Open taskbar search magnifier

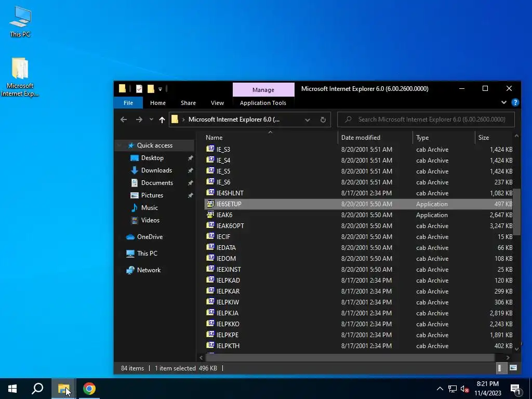click(37, 389)
